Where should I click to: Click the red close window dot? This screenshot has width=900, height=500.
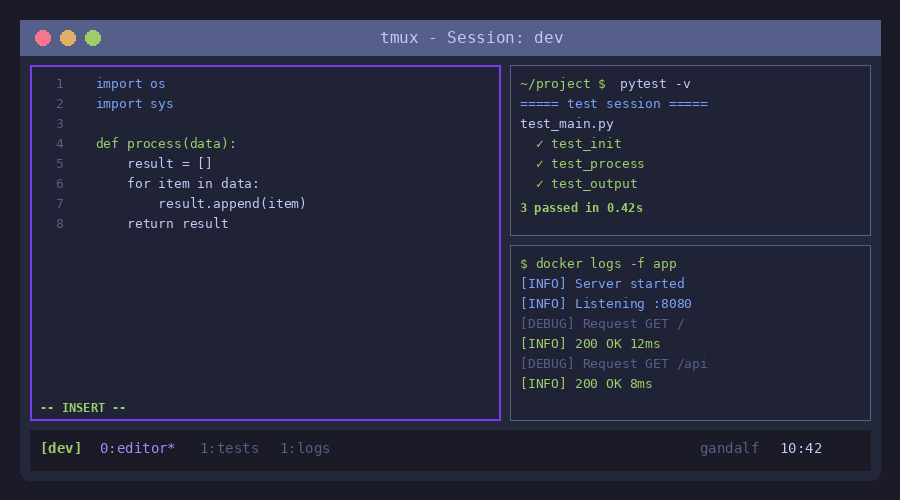coord(43,38)
